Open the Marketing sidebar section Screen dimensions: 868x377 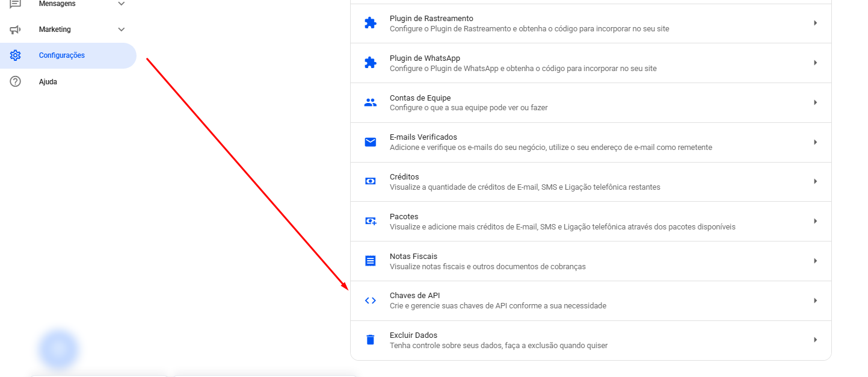68,30
